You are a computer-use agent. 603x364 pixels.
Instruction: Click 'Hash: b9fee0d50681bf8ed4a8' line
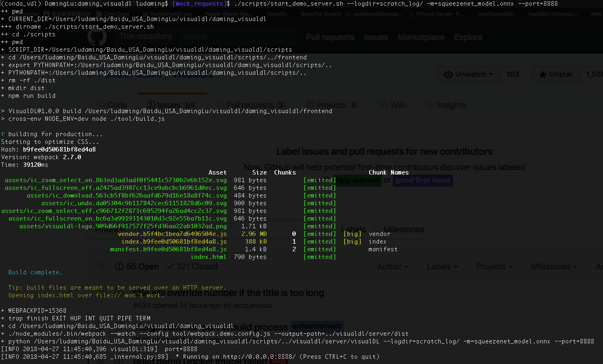click(49, 149)
